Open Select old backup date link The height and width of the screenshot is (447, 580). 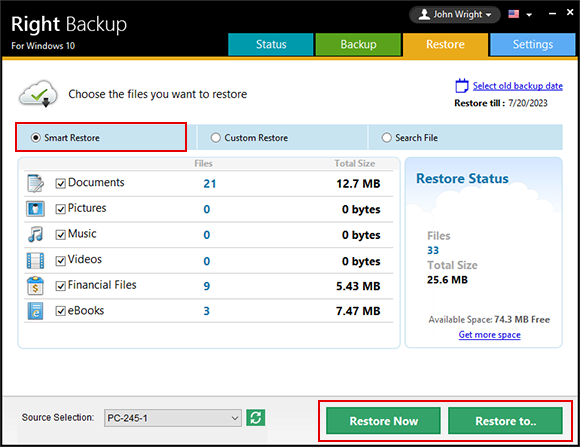click(517, 86)
